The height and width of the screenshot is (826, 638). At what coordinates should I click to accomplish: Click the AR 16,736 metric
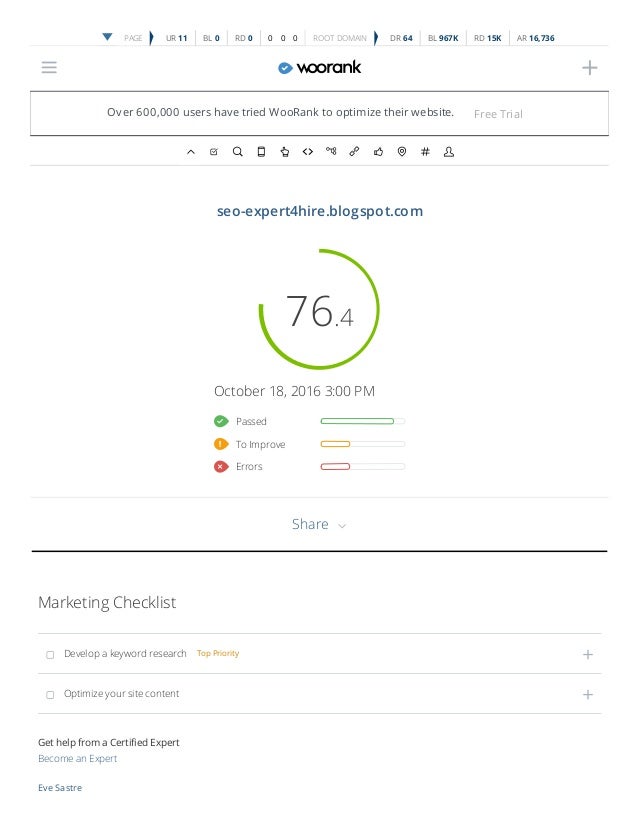pos(535,38)
